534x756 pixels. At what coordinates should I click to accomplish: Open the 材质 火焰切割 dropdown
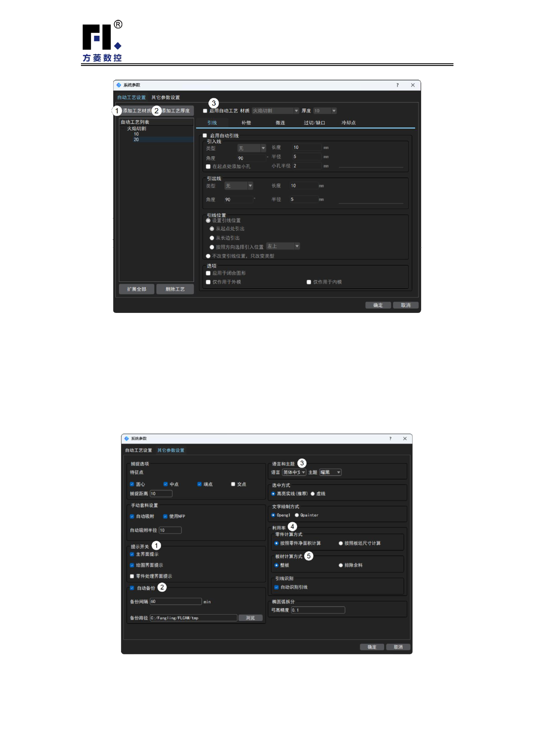[x=275, y=111]
